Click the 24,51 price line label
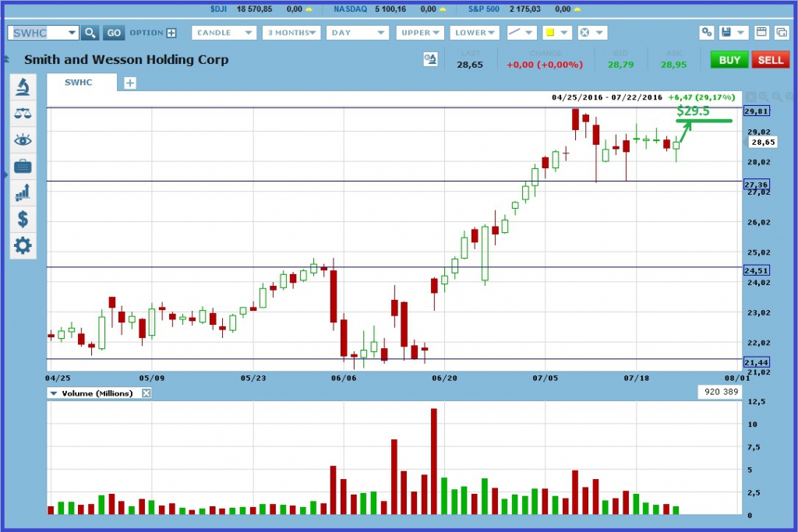The image size is (798, 532). [756, 270]
